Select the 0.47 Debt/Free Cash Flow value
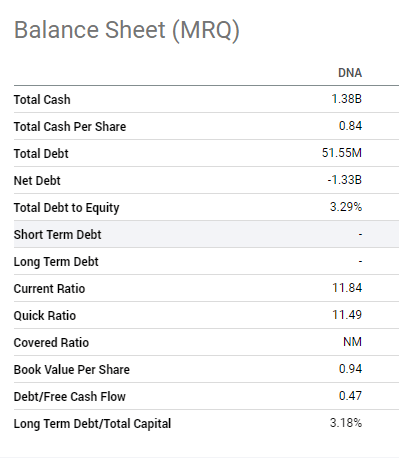399x458 pixels. pyautogui.click(x=350, y=396)
